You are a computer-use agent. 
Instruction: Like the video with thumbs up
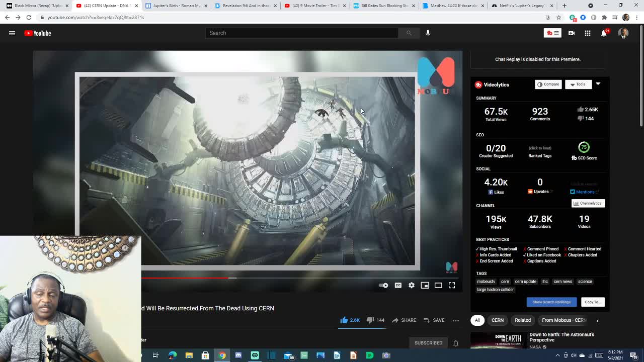[x=350, y=320]
